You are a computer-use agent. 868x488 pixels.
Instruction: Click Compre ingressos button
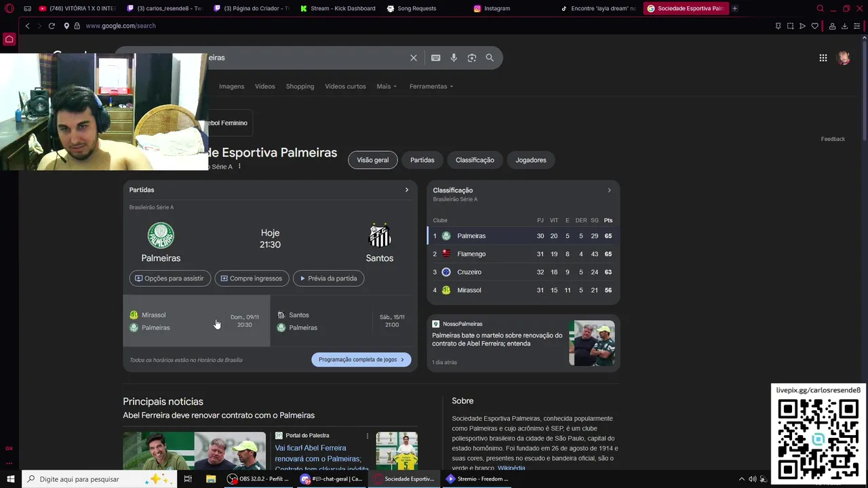point(252,279)
